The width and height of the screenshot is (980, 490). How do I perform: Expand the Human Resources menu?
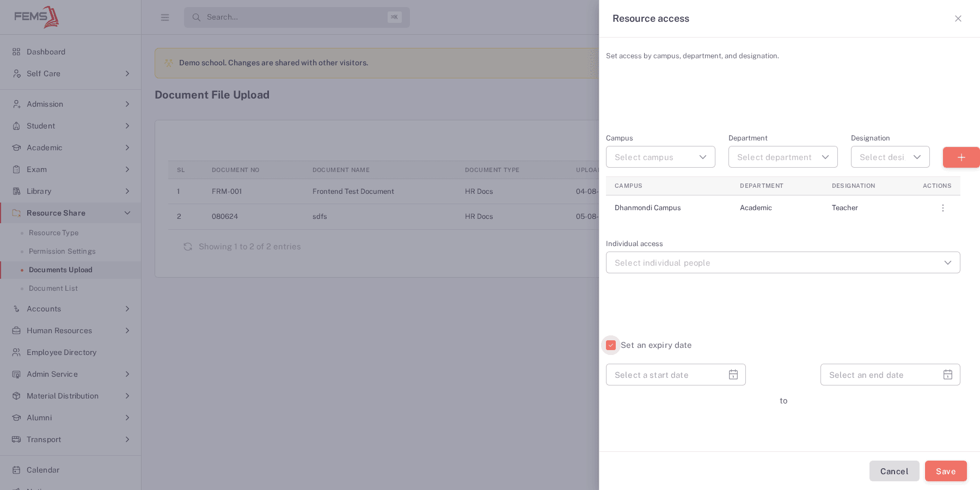(71, 330)
